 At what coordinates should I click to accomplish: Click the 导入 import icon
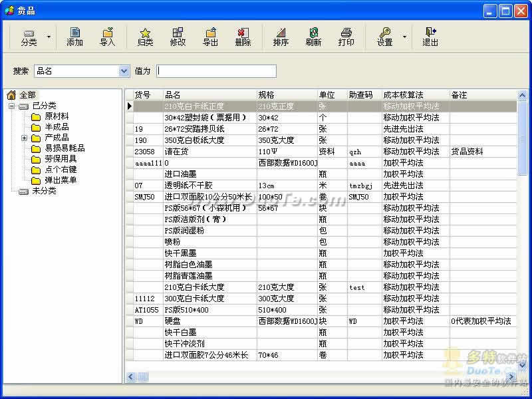point(108,38)
